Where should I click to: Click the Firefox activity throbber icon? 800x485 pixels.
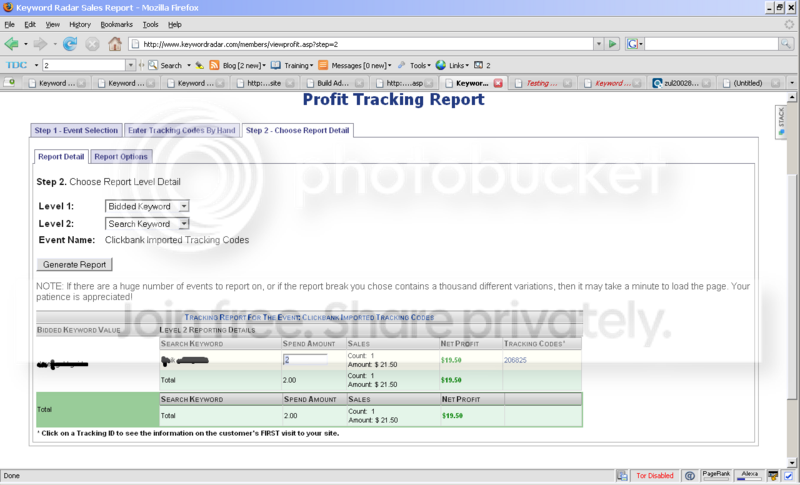[x=789, y=24]
